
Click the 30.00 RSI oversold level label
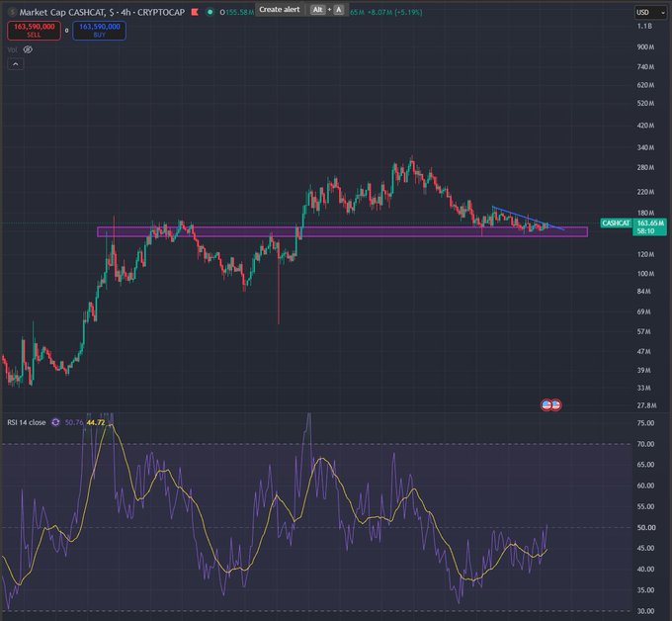tap(645, 611)
